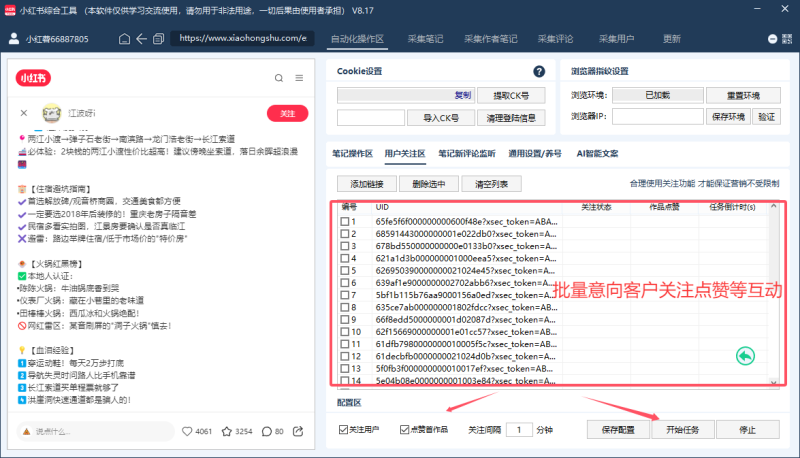
Task: Click the search icon in the Xiaohongshu page
Action: [x=279, y=78]
